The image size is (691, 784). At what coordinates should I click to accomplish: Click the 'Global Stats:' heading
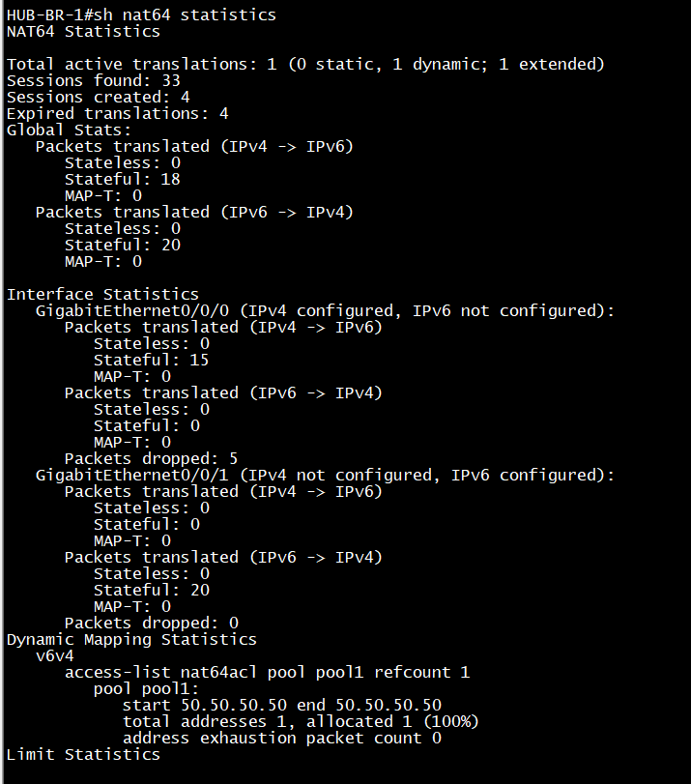69,130
